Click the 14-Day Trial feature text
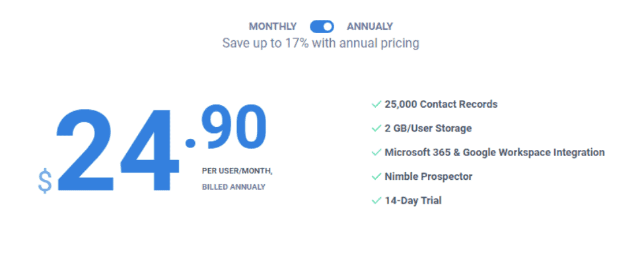This screenshot has height=279, width=644. click(413, 201)
